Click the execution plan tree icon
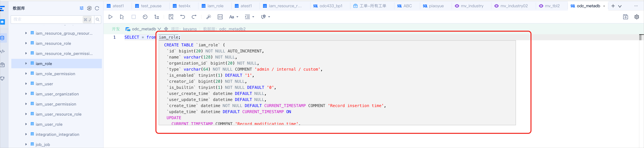The width and height of the screenshot is (644, 148). pyautogui.click(x=157, y=17)
